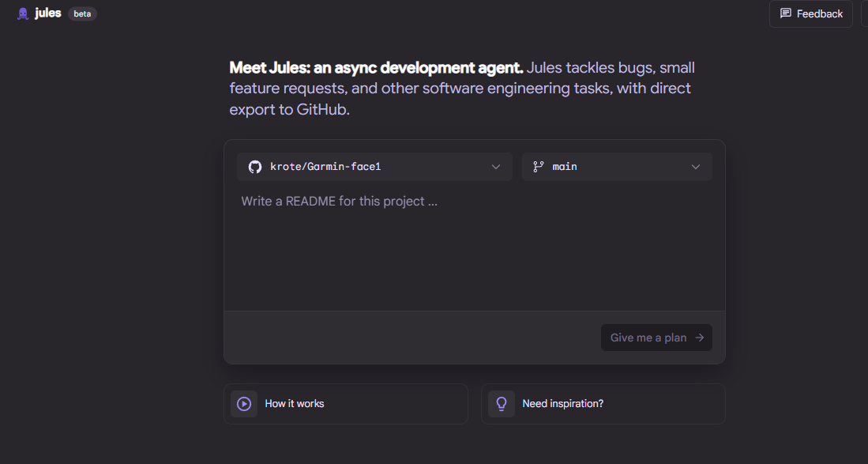
Task: Click Give me a plan button
Action: 656,338
